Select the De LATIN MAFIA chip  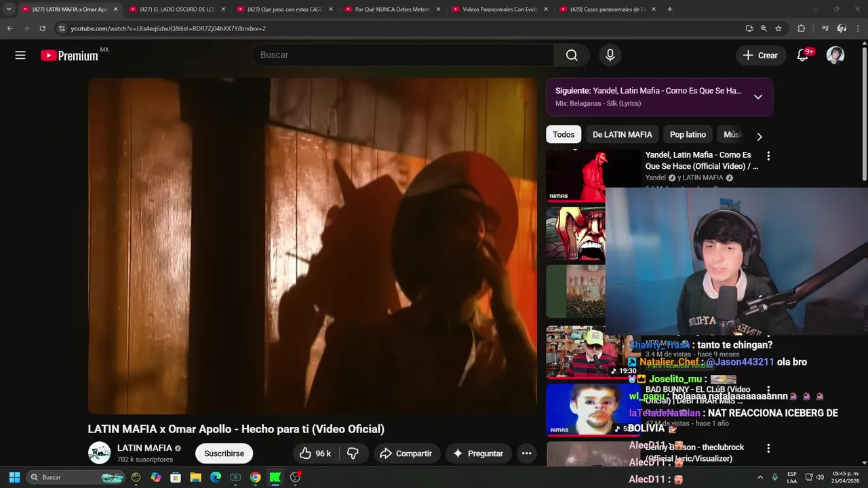(x=622, y=134)
